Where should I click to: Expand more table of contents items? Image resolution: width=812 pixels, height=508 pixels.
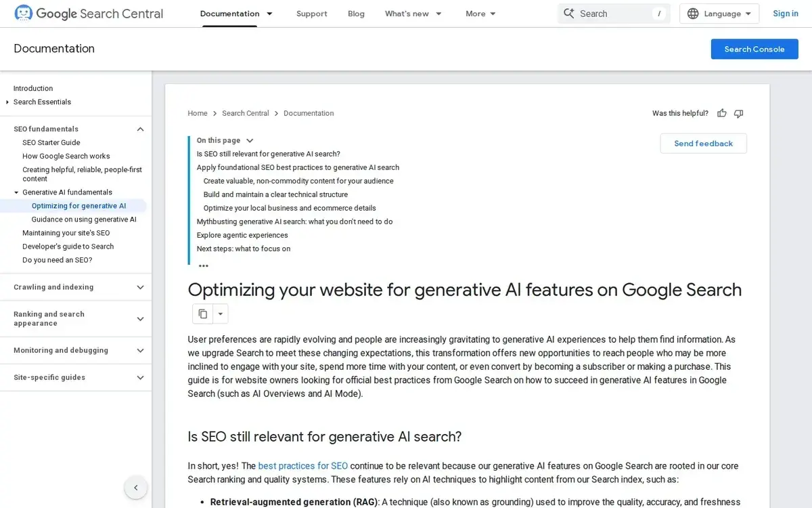click(x=203, y=266)
